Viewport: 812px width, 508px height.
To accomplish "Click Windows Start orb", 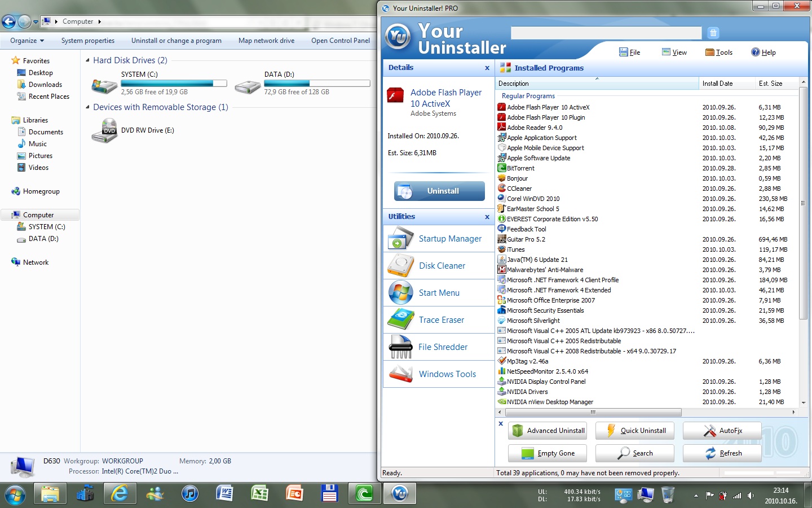I will coord(15,495).
